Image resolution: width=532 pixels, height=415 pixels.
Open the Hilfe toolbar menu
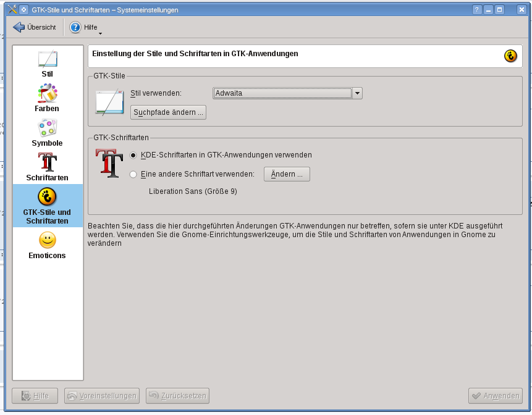[83, 27]
